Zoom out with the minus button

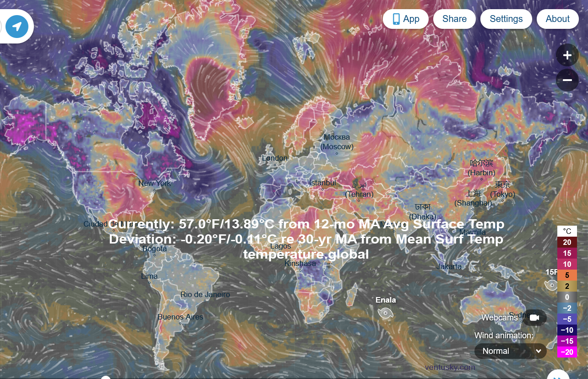(x=567, y=80)
